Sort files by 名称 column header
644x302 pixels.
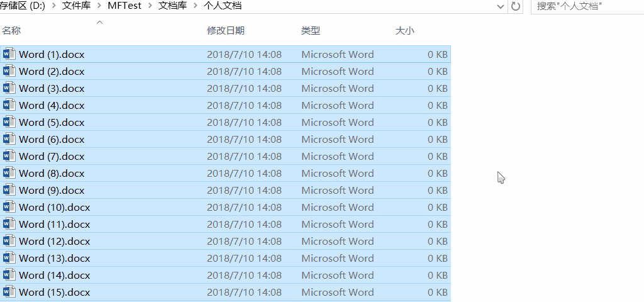[x=11, y=30]
